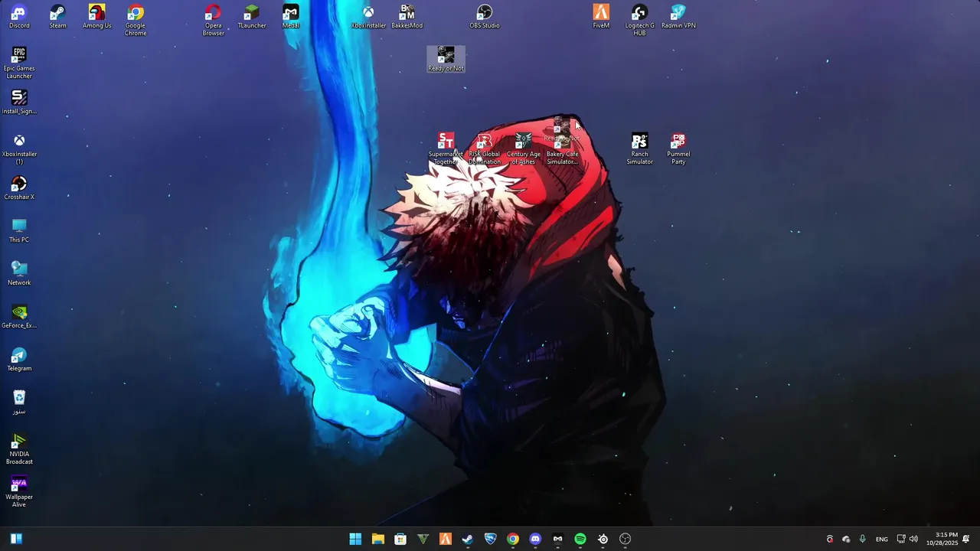Select the BakkesMod desktop icon

[407, 16]
